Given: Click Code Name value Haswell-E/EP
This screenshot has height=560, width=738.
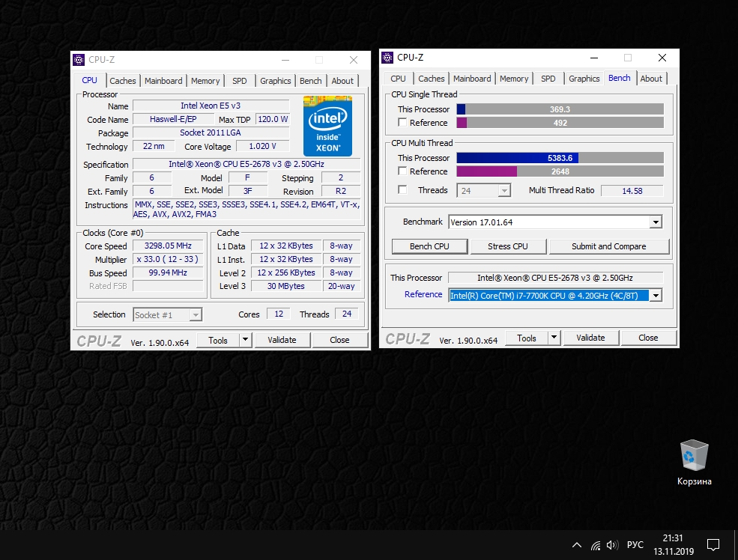Looking at the screenshot, I should point(173,120).
